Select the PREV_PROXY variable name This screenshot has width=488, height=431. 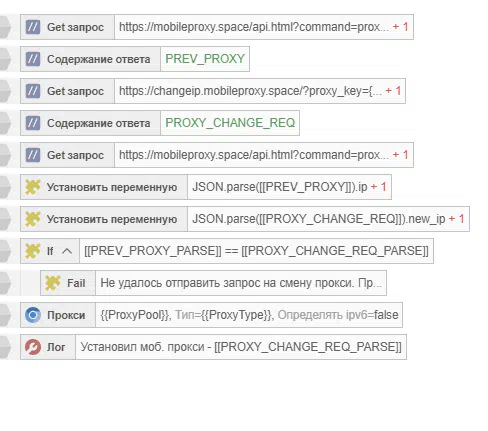(x=205, y=59)
